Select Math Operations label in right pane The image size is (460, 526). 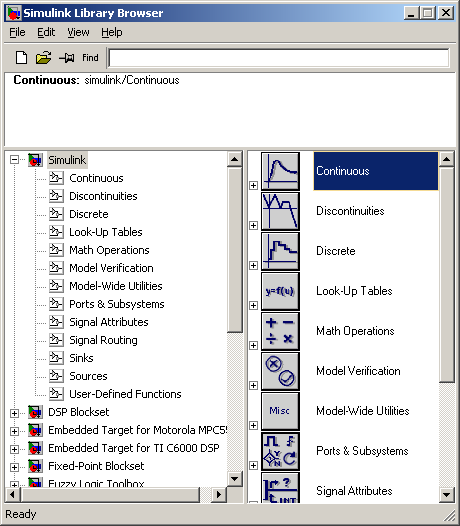[x=355, y=331]
